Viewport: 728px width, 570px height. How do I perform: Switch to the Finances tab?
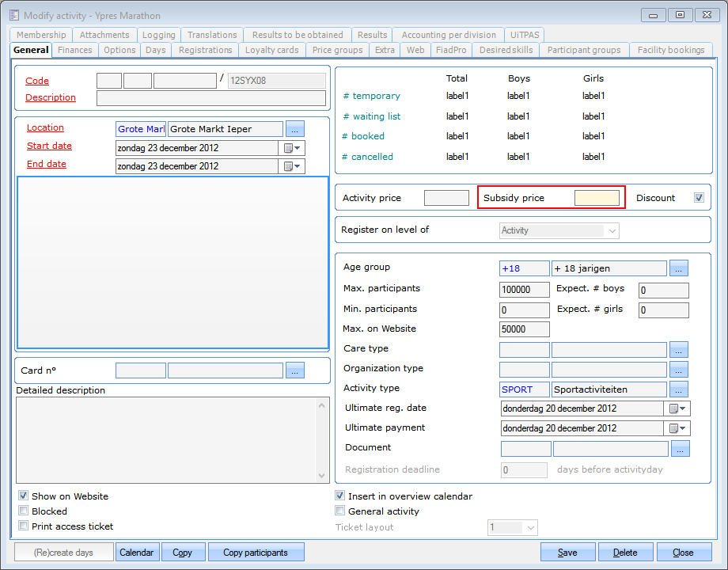pyautogui.click(x=75, y=50)
